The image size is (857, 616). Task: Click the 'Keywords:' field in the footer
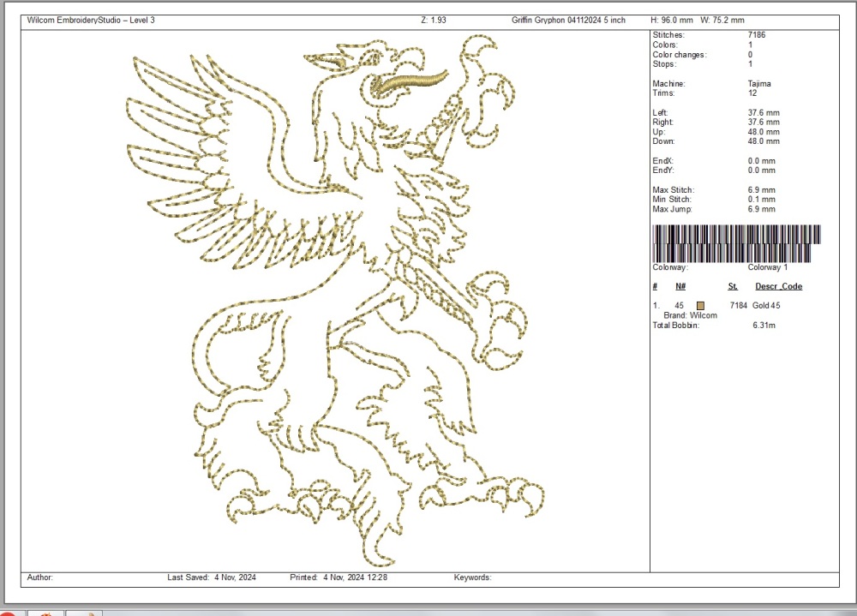[472, 577]
